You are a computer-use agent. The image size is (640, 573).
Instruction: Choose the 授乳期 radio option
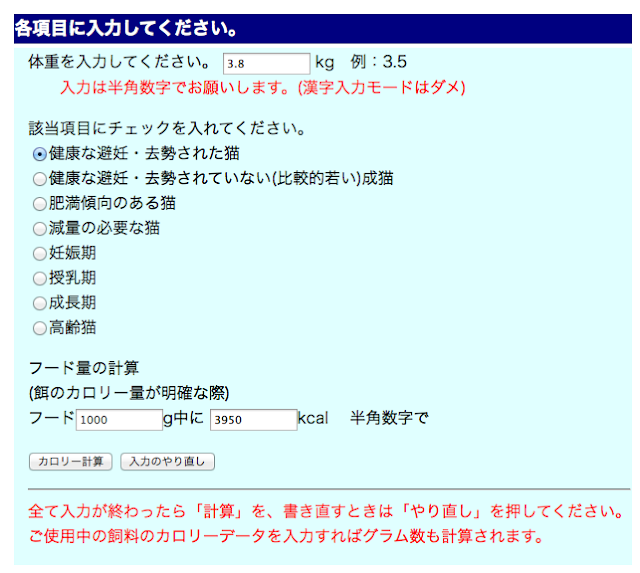pyautogui.click(x=40, y=279)
